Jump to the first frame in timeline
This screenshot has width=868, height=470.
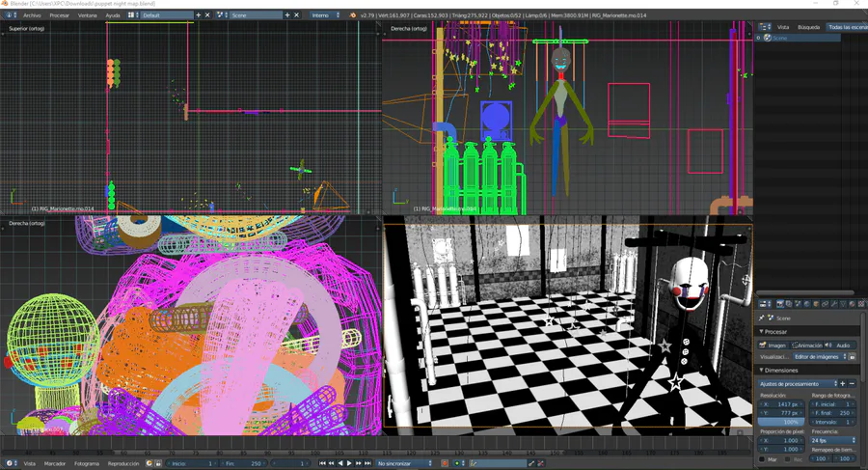322,463
